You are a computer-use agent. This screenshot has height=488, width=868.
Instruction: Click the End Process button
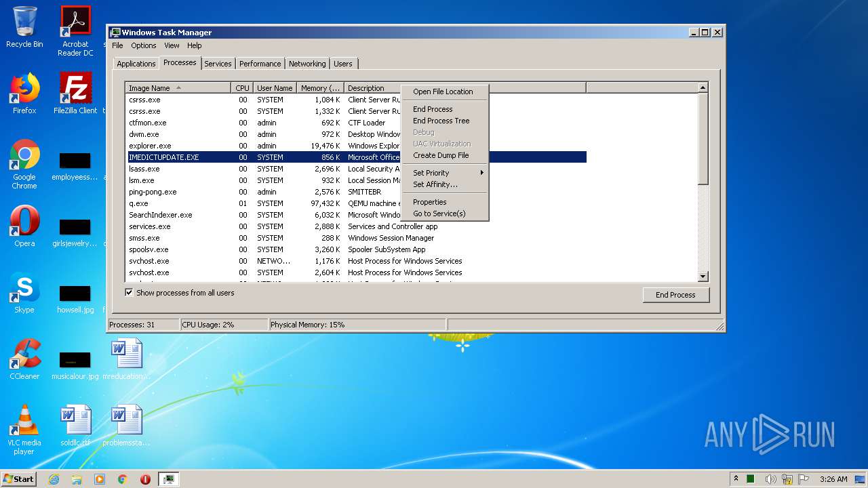[676, 295]
